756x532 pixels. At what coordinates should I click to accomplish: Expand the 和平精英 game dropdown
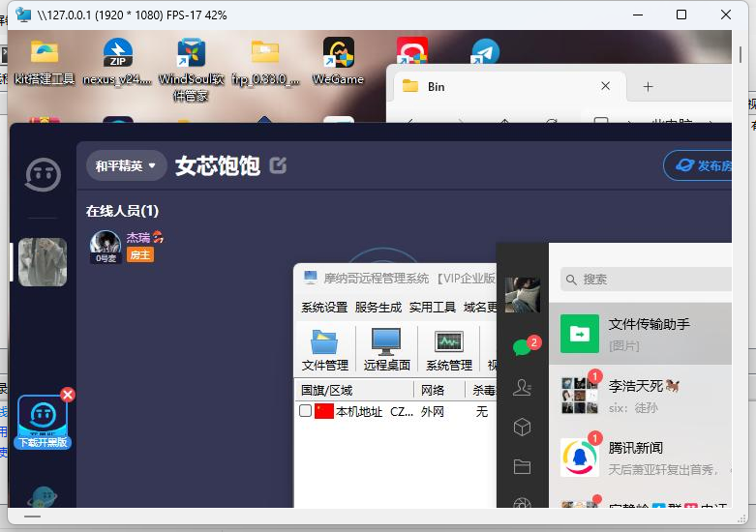(126, 165)
